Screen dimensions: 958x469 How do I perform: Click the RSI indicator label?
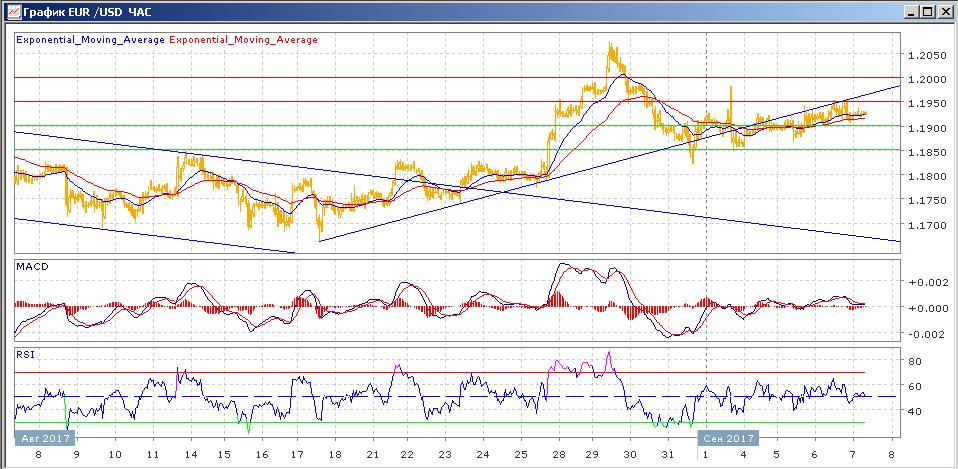(24, 355)
